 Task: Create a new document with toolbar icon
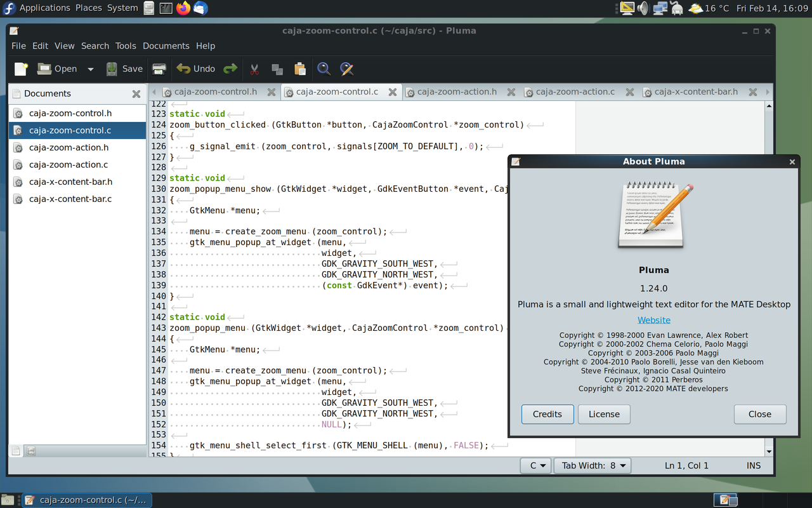point(22,69)
